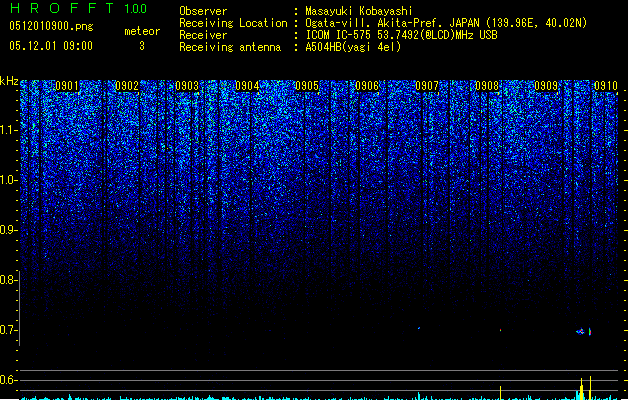The width and height of the screenshot is (629, 400).
Task: Click the 0909 time marker
Action: tap(546, 86)
